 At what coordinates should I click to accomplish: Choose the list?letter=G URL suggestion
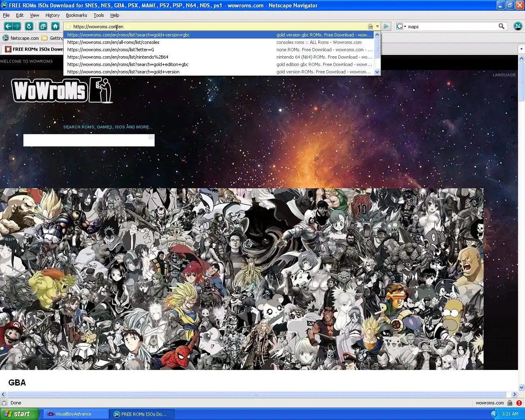(219, 50)
